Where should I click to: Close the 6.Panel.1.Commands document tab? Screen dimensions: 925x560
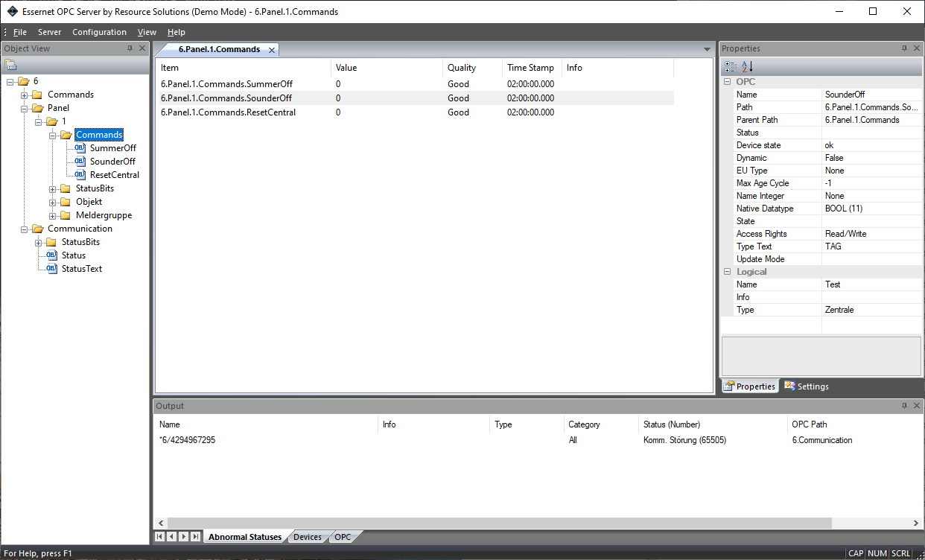[272, 50]
